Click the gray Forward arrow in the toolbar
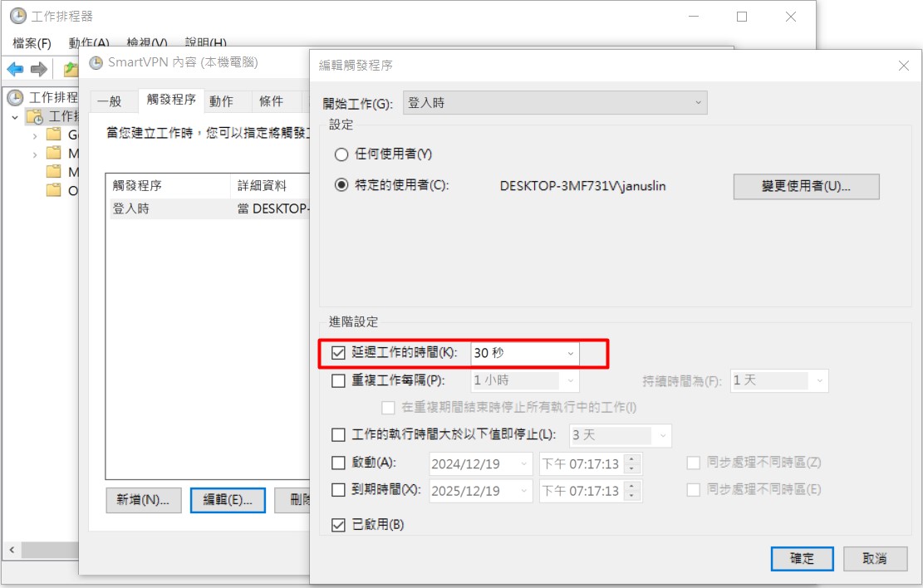923x588 pixels. tap(39, 69)
